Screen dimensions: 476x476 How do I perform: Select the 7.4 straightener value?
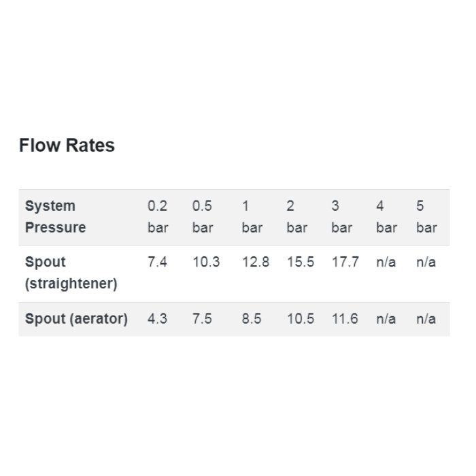[x=157, y=262]
